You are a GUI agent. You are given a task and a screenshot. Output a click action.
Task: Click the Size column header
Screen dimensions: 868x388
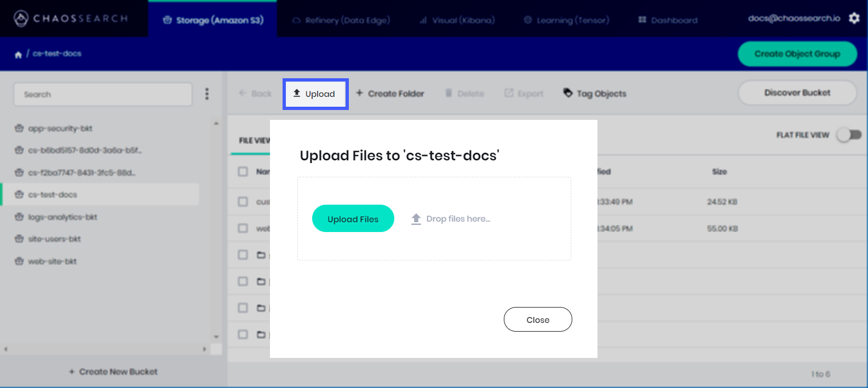(x=720, y=172)
